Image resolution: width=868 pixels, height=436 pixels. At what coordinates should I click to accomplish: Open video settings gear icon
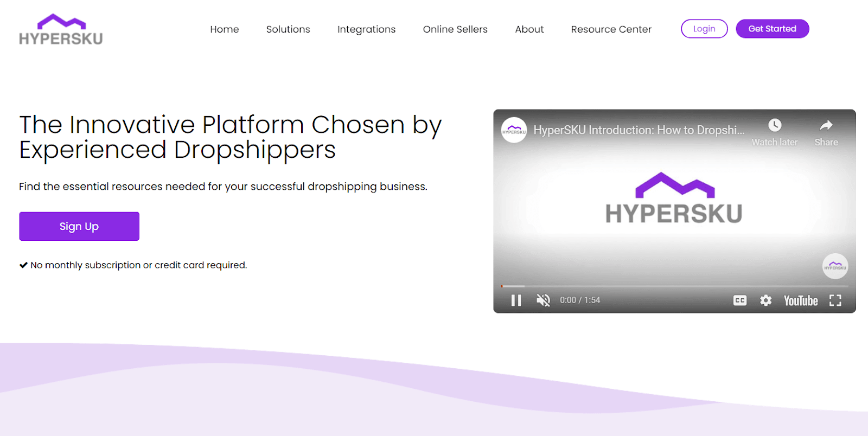(765, 300)
